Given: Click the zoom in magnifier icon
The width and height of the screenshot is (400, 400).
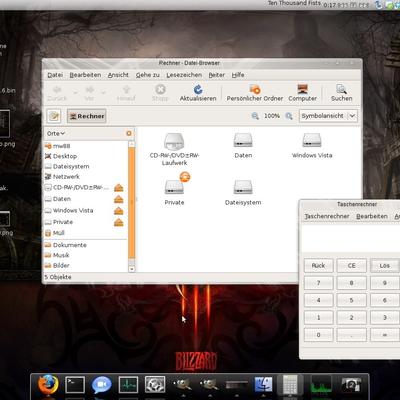Looking at the screenshot, I should point(289,116).
